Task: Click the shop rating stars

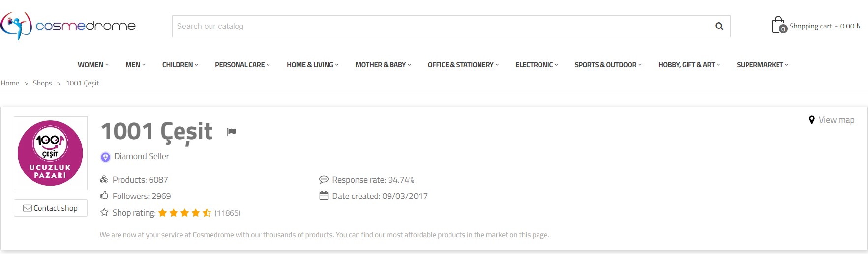Action: [x=184, y=213]
